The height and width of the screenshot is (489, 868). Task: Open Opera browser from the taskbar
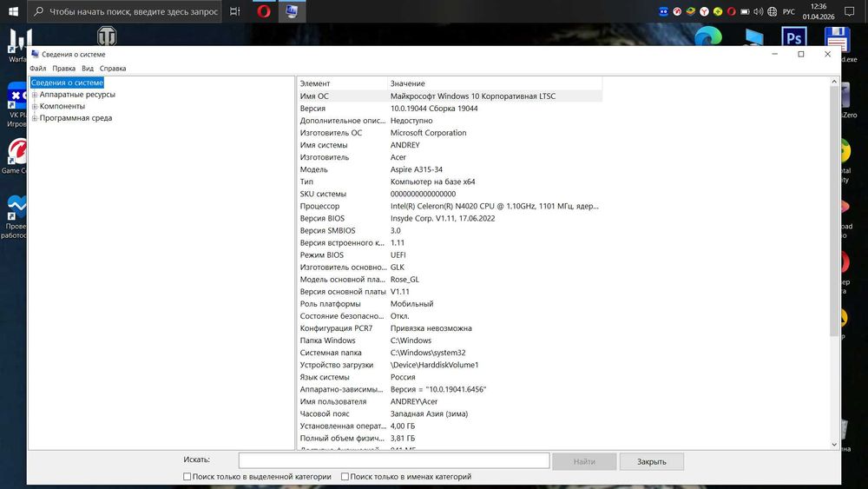pos(264,11)
